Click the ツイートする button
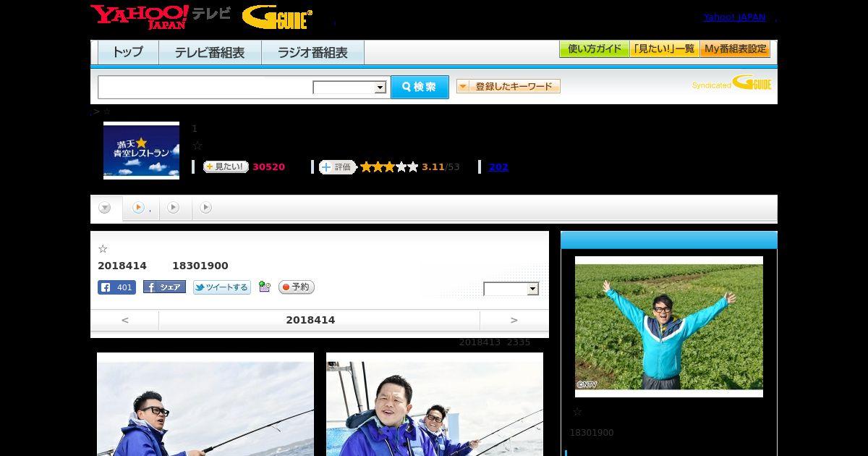Viewport: 868px width, 456px height. tap(222, 287)
